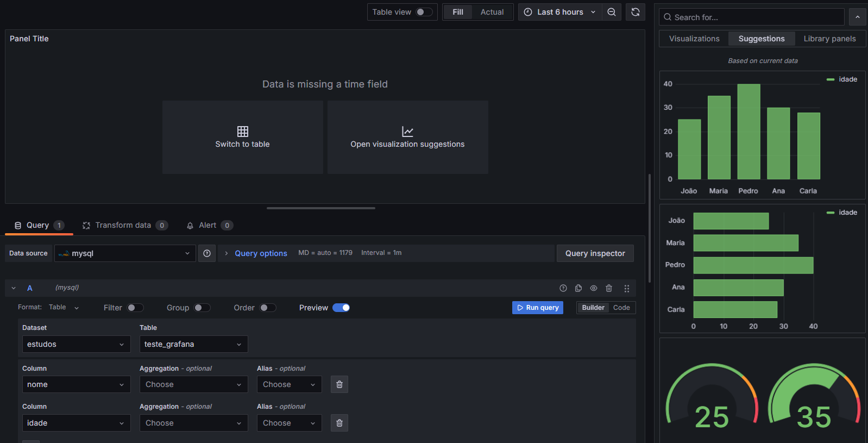This screenshot has width=868, height=443.
Task: Click Open visualization suggestions card
Action: (407, 137)
